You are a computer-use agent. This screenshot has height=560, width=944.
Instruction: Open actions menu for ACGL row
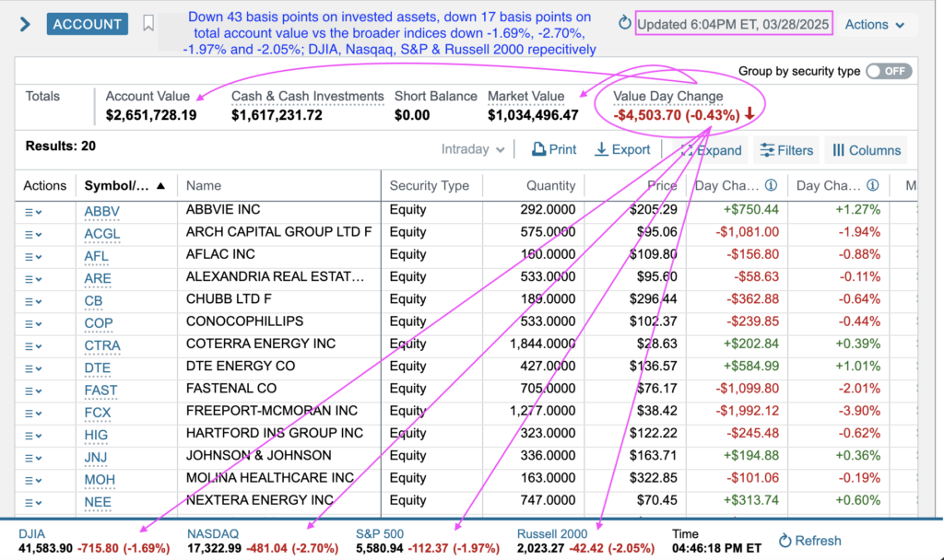pos(33,235)
